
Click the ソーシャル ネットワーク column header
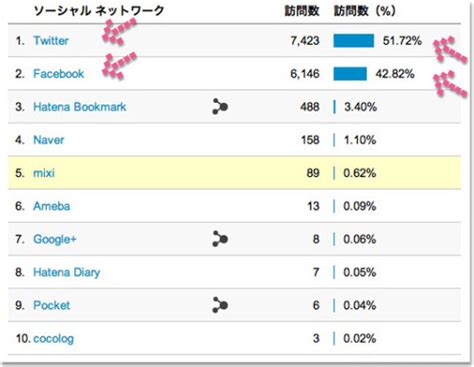(x=99, y=11)
